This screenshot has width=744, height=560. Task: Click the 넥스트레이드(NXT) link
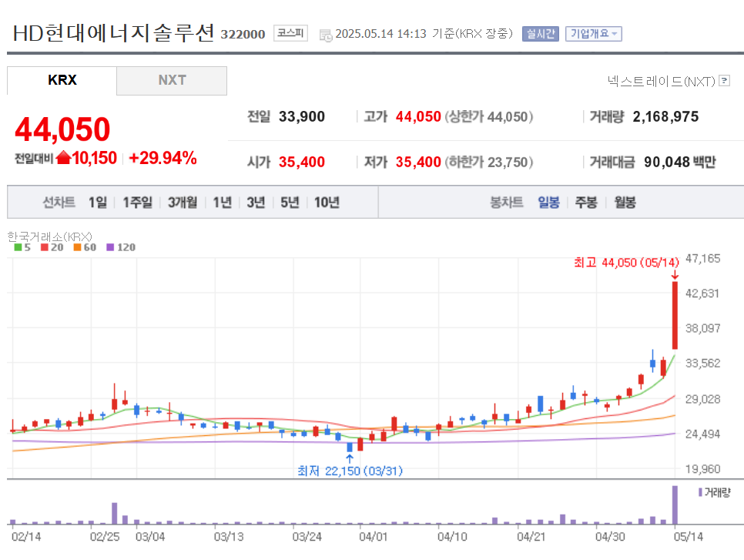point(661,81)
